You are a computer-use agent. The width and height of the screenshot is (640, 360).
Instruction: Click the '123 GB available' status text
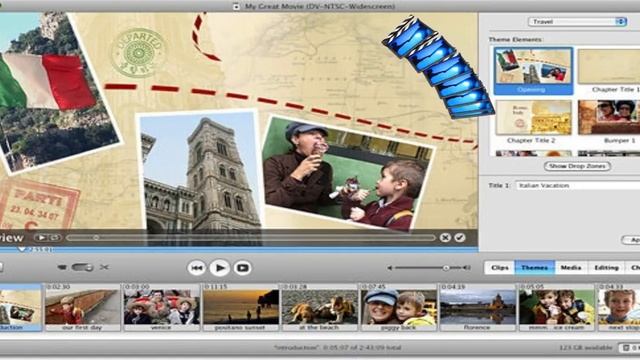click(585, 348)
